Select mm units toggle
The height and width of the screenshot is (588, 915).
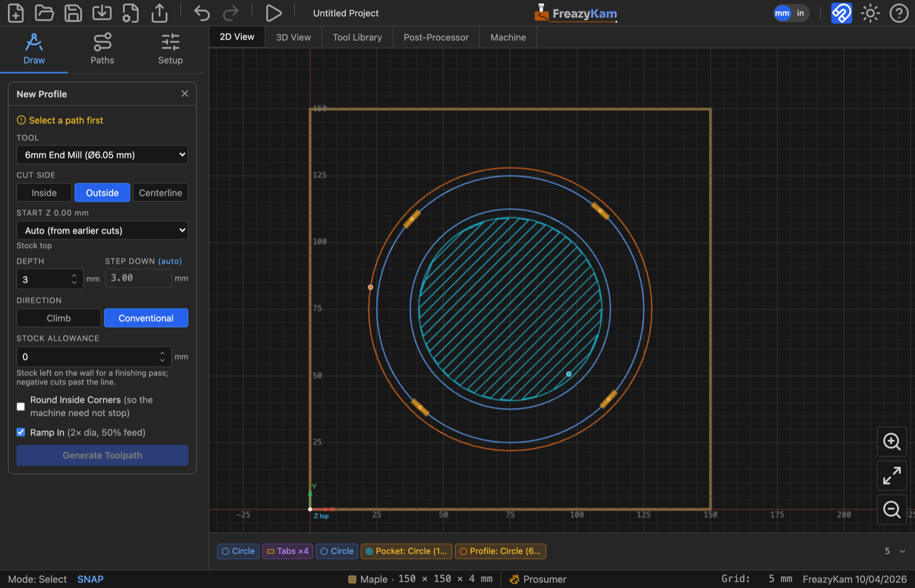[782, 13]
